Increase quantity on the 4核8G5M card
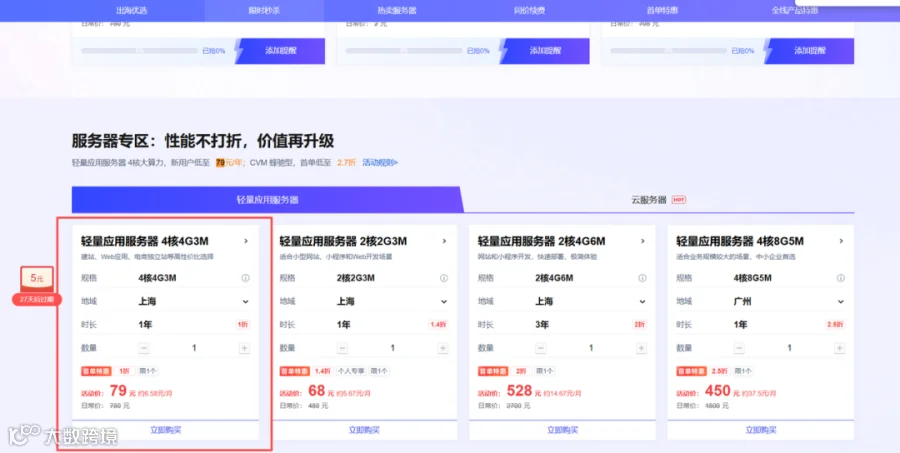 (840, 348)
